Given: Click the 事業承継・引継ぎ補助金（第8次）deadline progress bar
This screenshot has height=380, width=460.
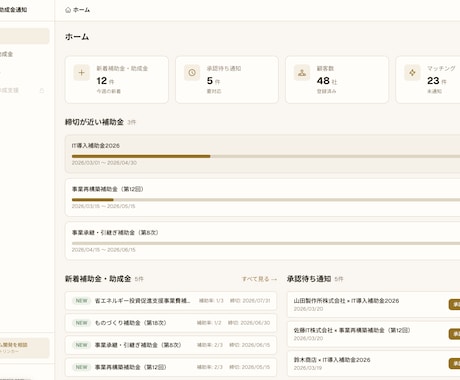Looking at the screenshot, I should [x=266, y=243].
